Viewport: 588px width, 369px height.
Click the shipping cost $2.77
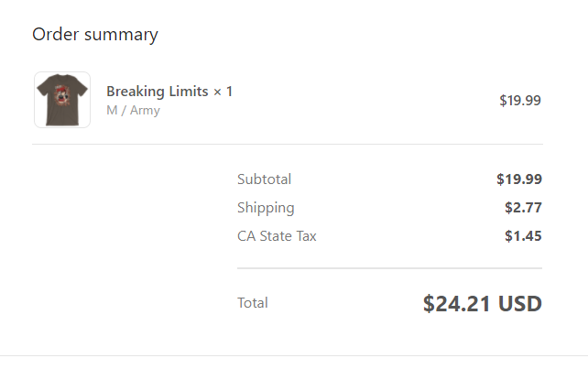523,208
